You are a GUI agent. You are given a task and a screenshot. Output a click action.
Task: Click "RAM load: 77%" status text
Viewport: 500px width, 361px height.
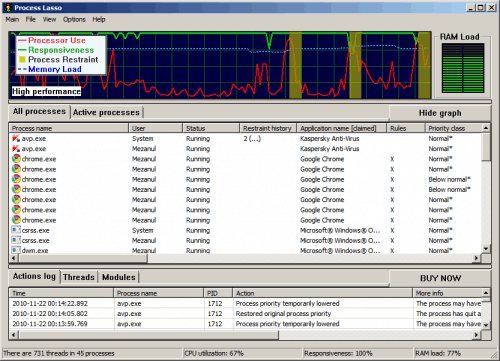click(438, 353)
